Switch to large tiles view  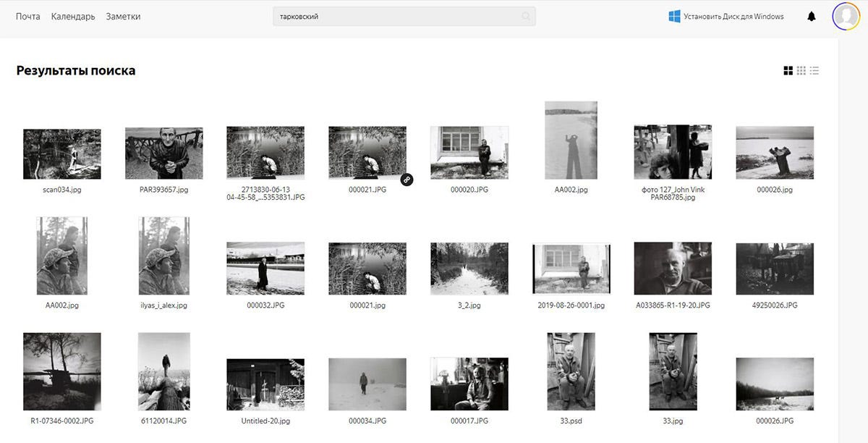pos(788,71)
